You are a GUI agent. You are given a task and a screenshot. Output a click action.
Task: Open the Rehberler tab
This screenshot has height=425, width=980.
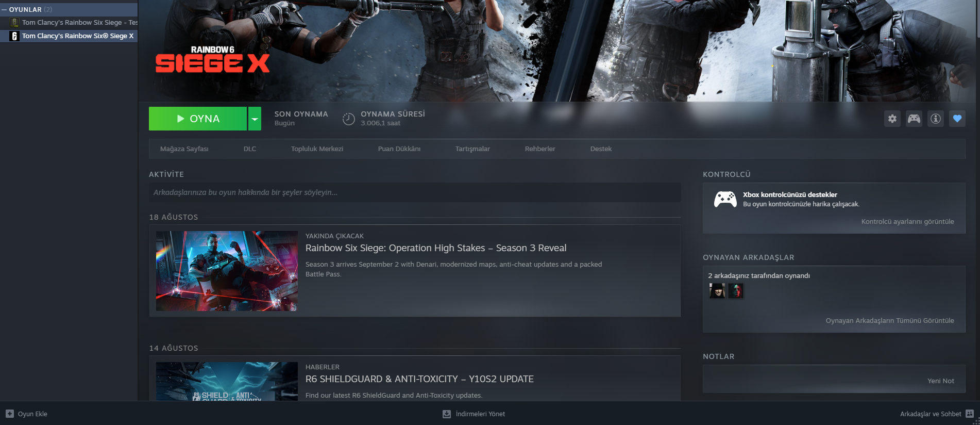[x=540, y=149]
